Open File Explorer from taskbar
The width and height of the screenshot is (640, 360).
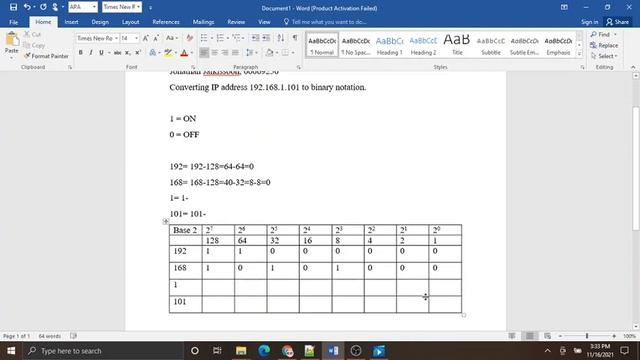point(241,351)
